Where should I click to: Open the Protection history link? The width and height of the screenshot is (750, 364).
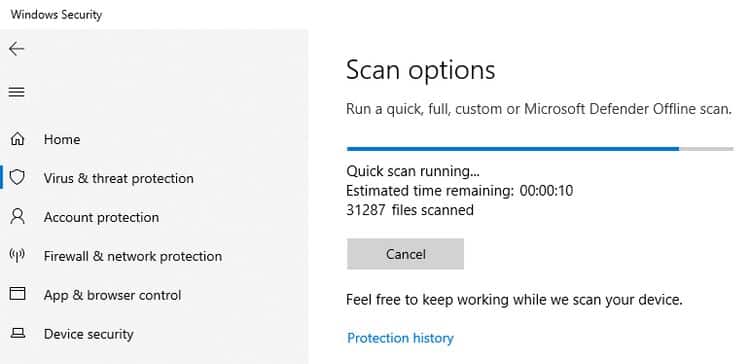tap(400, 338)
